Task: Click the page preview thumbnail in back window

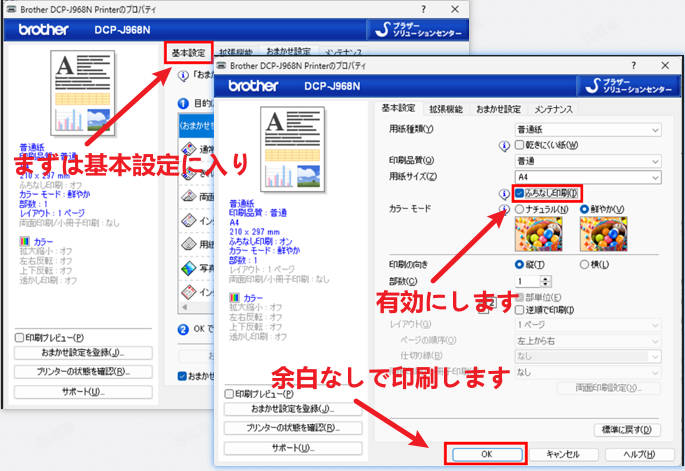Action: (x=83, y=93)
